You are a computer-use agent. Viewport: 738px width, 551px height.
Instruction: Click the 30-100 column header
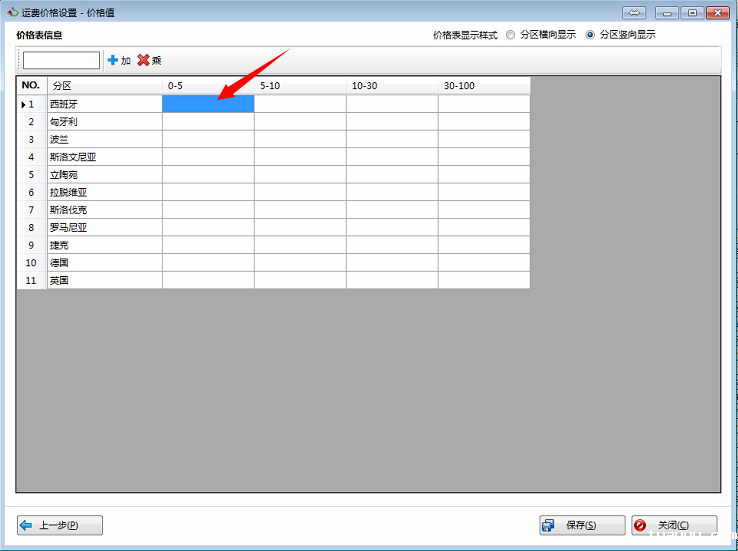(x=484, y=86)
